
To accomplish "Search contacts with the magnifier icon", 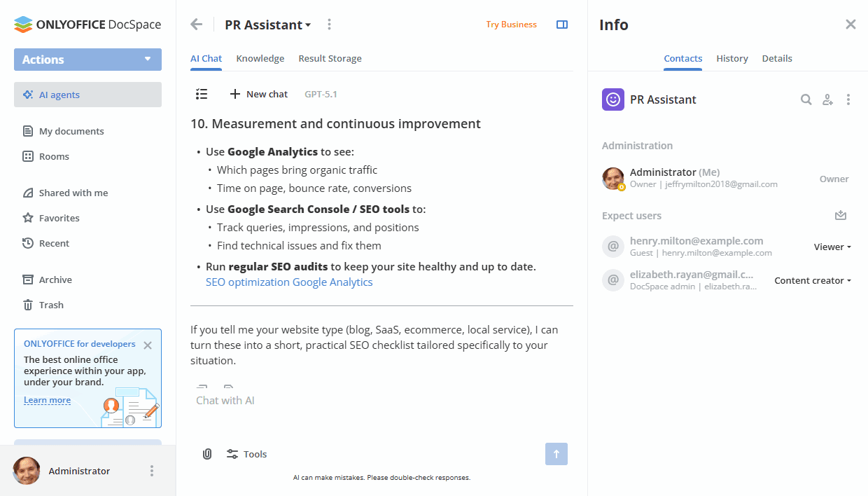I will (806, 99).
